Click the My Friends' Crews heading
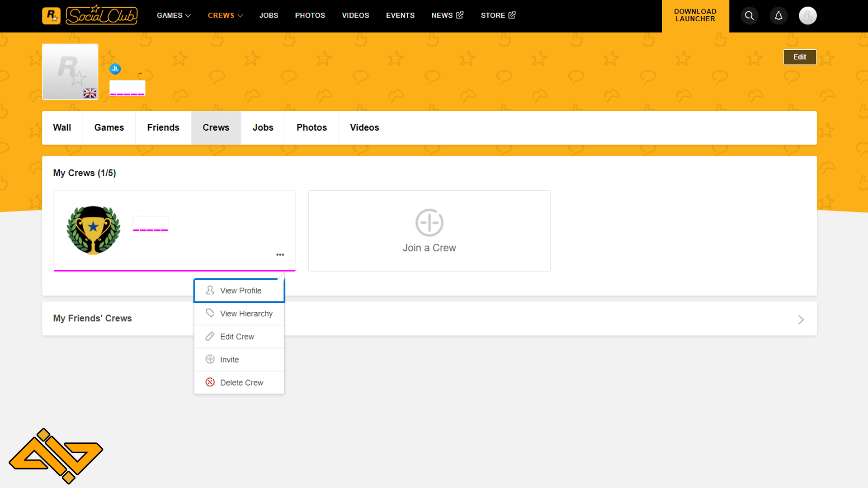The width and height of the screenshot is (868, 488). (92, 319)
